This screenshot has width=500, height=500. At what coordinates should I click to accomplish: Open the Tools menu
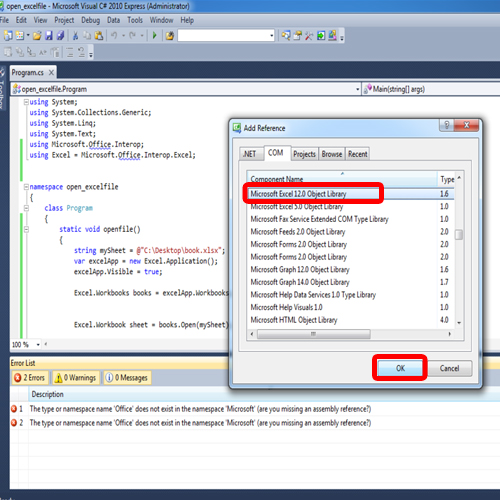(x=135, y=20)
